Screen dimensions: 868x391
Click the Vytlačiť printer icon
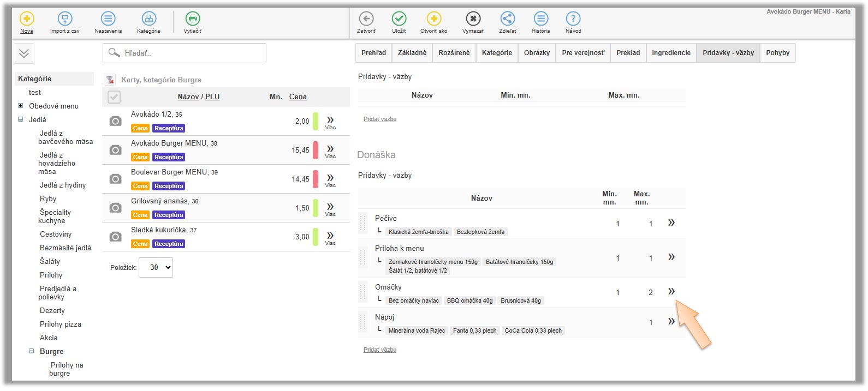192,19
